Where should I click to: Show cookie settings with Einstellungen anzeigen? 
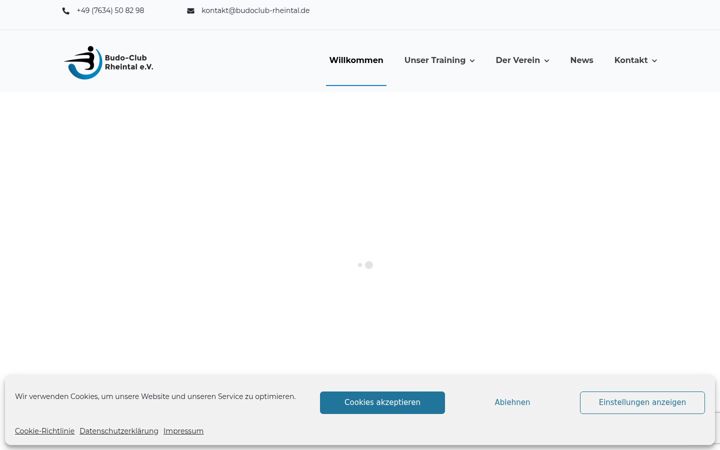pos(642,402)
